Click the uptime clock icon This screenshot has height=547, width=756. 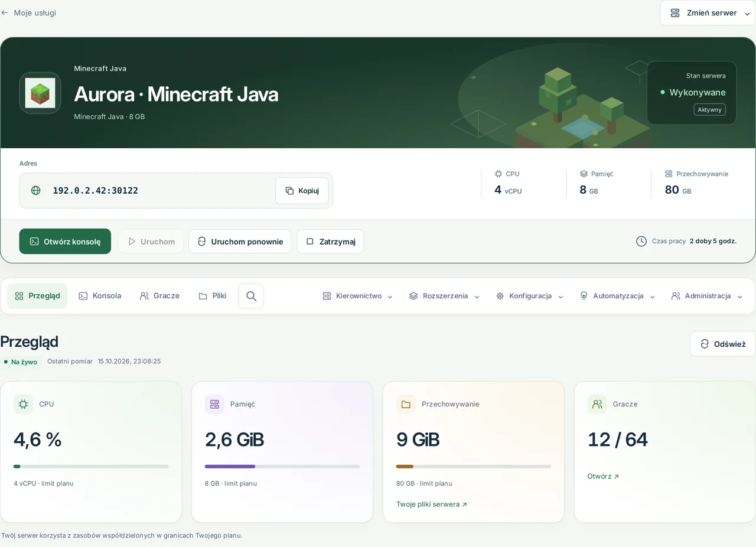[x=641, y=241]
